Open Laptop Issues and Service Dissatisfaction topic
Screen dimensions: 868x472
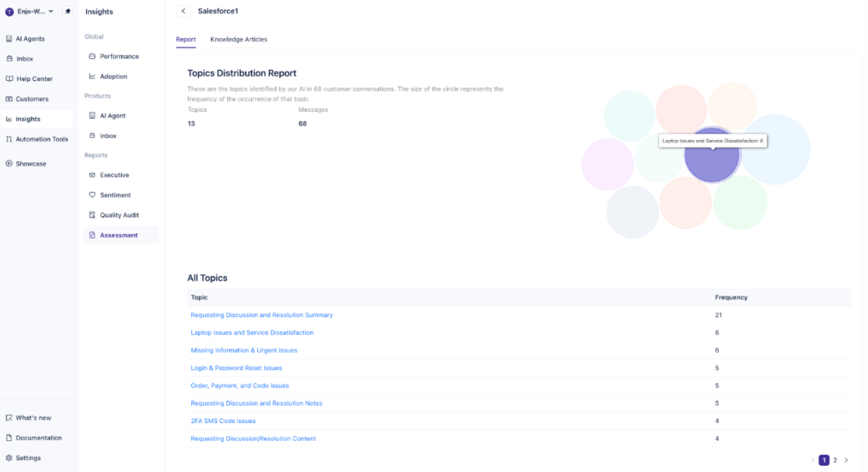pos(252,332)
